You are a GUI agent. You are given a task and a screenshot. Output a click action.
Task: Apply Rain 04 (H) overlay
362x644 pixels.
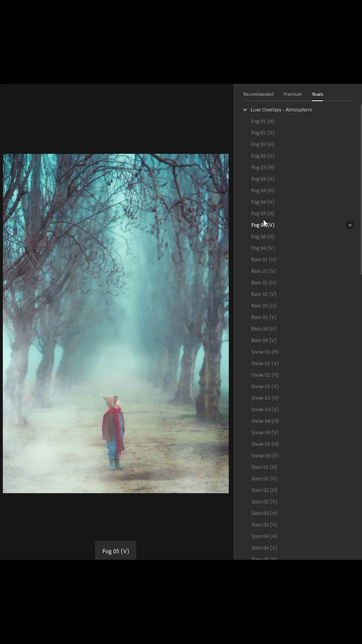pos(264,329)
